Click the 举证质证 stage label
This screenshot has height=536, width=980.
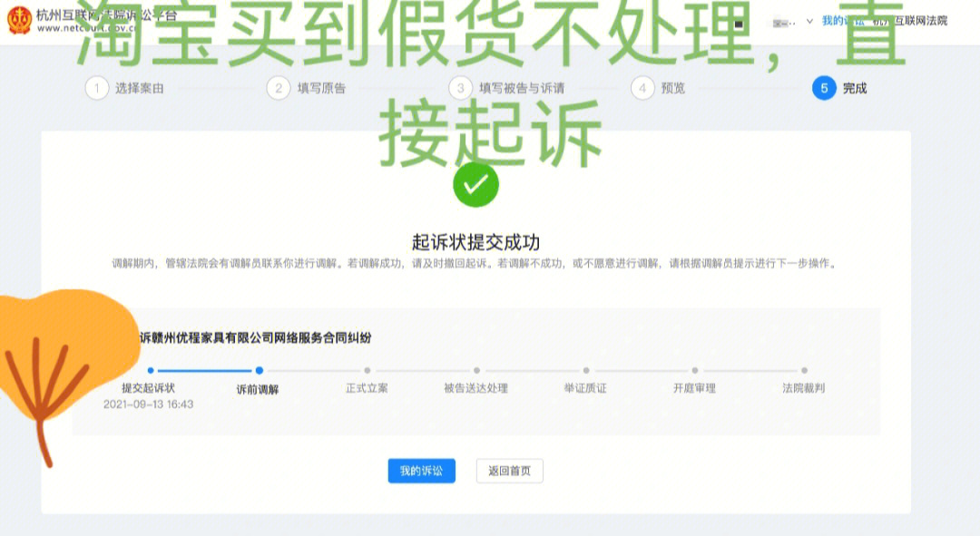[x=585, y=388]
